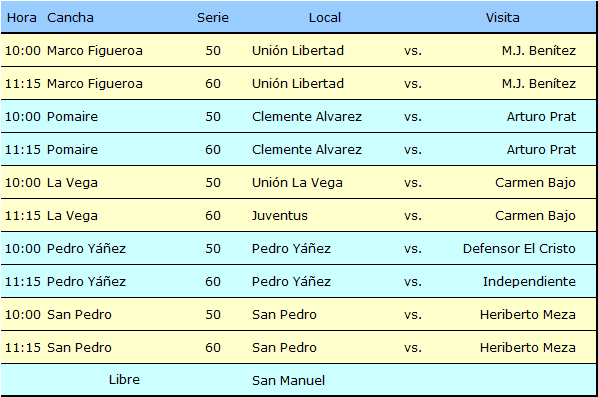Click the Cancha column header
This screenshot has height=397, width=598.
coord(70,18)
